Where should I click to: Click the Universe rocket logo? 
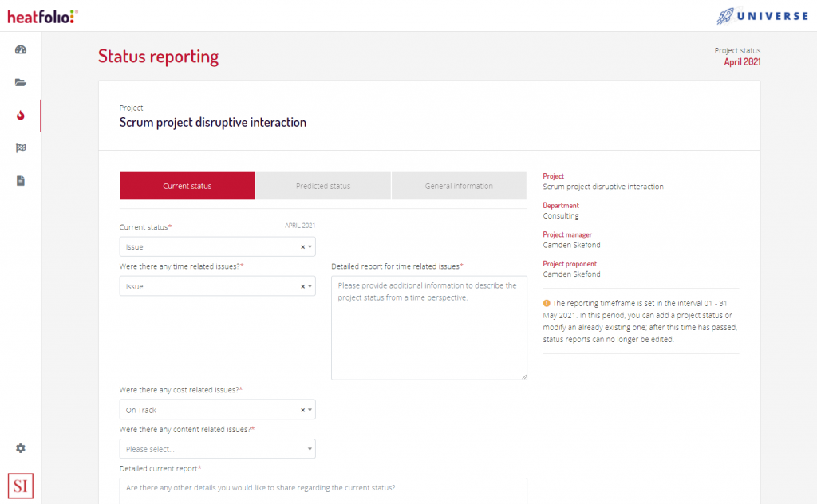(x=762, y=16)
